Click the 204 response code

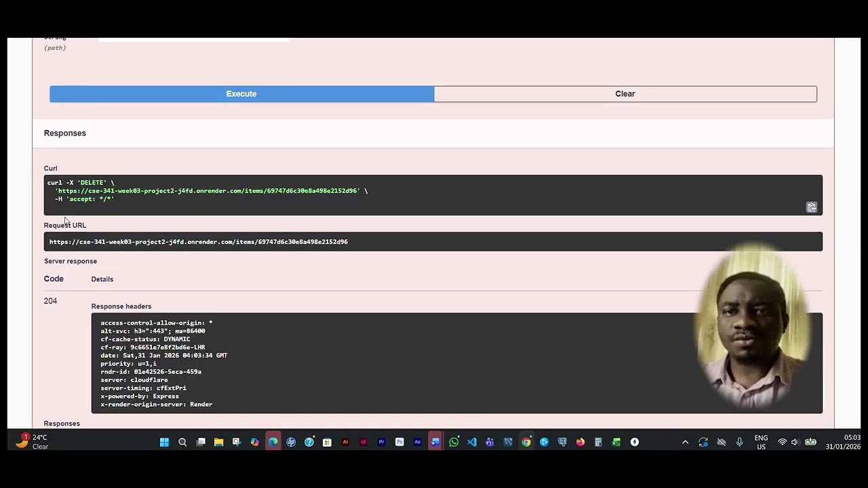pyautogui.click(x=50, y=301)
